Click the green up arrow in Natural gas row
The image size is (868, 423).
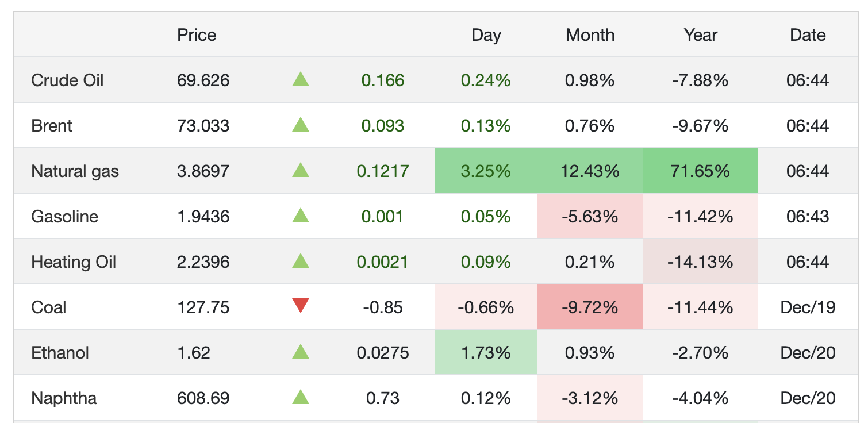click(301, 170)
